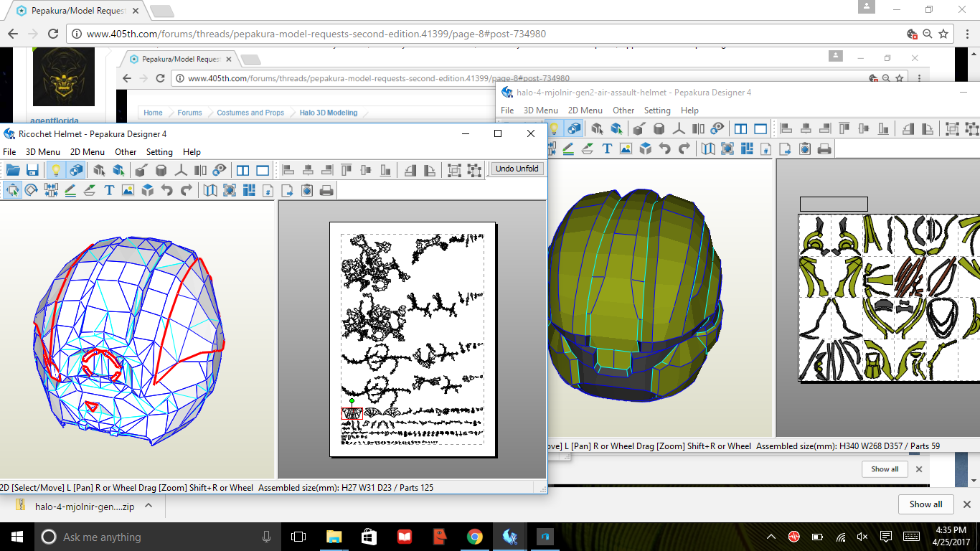This screenshot has height=551, width=980.
Task: Click unfold map icon in Ricochet Helmet window
Action: point(210,190)
